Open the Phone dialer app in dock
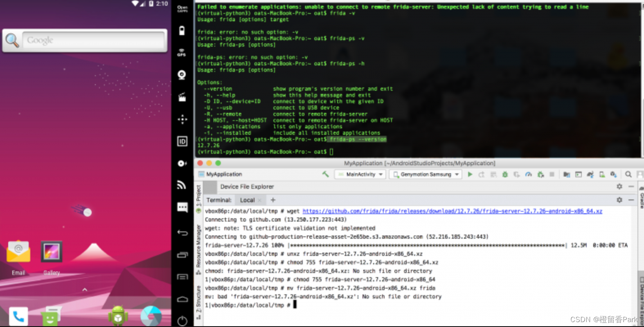 click(x=18, y=316)
